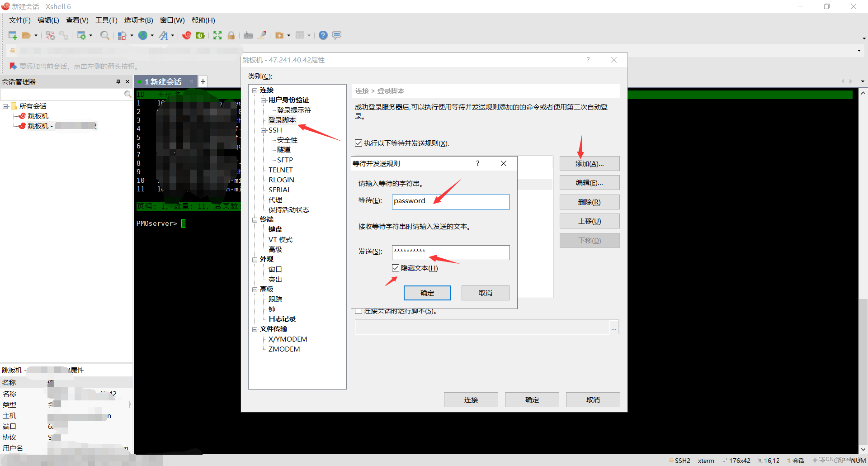This screenshot has width=868, height=466.
Task: Select 隧道 in category tree
Action: (x=284, y=150)
